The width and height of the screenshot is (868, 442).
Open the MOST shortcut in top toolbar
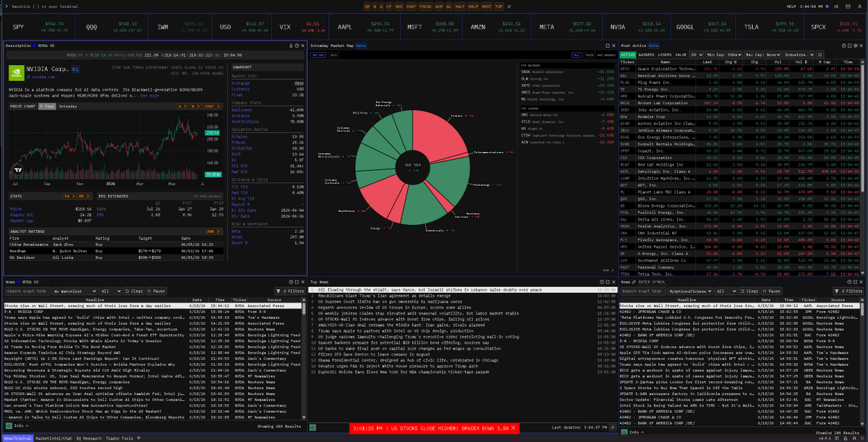coord(487,7)
